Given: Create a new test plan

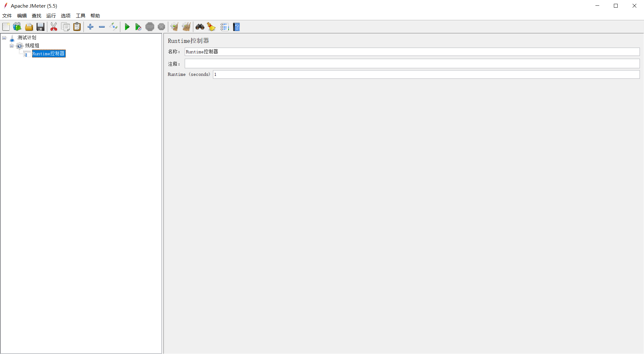Looking at the screenshot, I should click(6, 27).
